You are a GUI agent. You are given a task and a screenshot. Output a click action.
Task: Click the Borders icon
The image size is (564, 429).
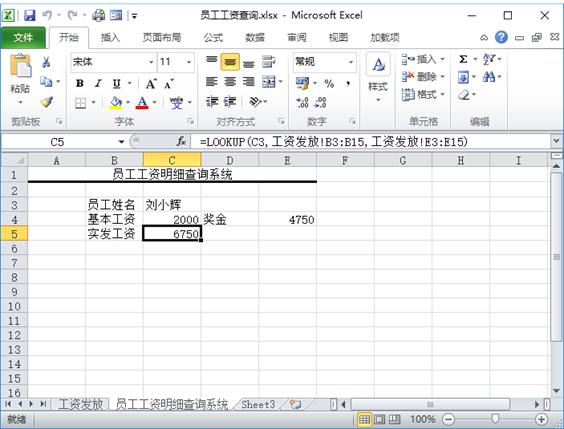[x=80, y=103]
